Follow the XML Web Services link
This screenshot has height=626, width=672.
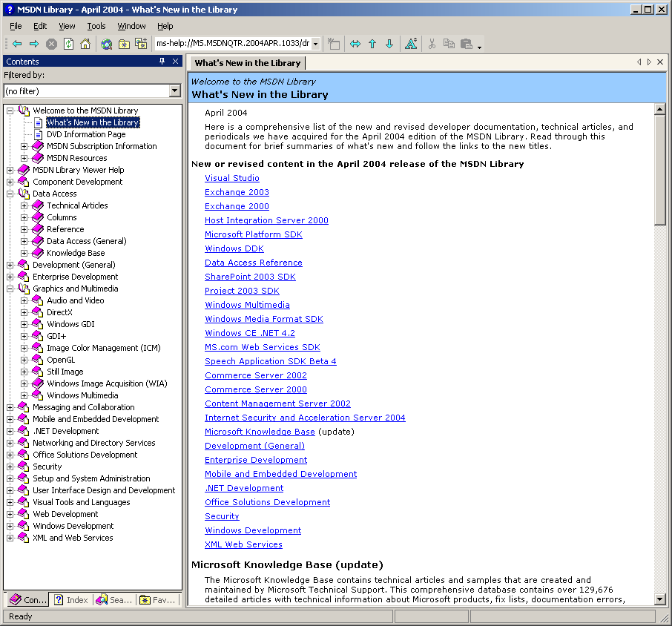(x=243, y=544)
